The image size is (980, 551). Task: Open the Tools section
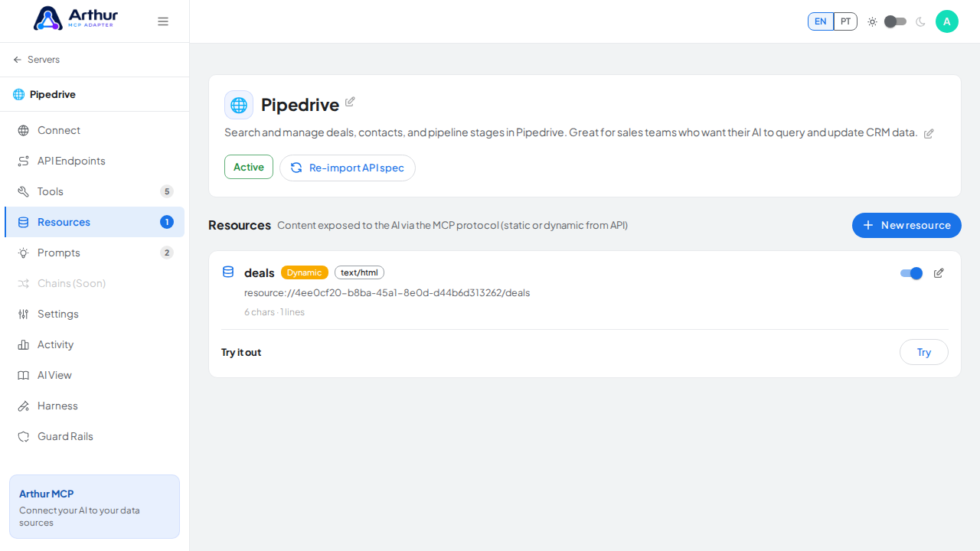click(95, 191)
